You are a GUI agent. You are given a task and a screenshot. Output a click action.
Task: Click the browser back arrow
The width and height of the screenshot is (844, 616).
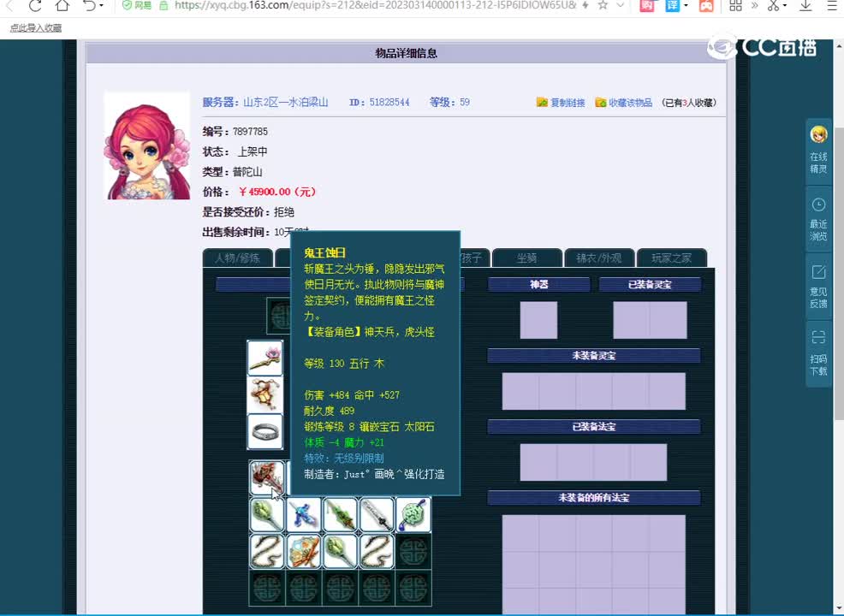(9, 5)
